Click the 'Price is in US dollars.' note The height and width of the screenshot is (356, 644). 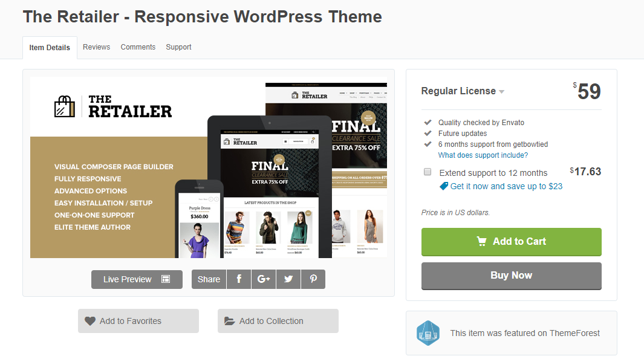point(455,213)
